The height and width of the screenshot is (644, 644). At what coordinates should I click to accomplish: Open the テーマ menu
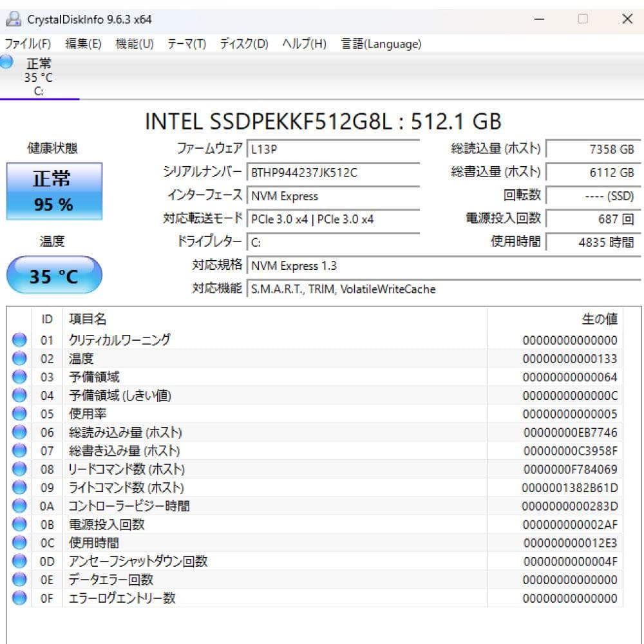click(187, 44)
